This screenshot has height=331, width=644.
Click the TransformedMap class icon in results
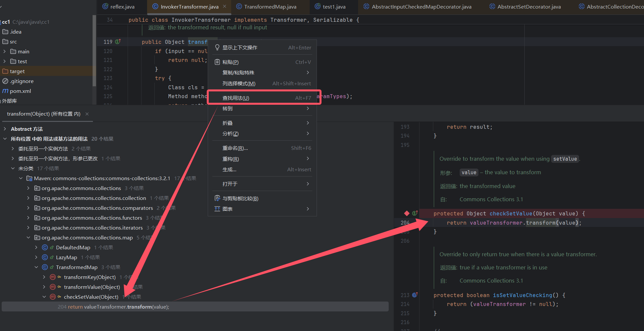[x=45, y=267]
